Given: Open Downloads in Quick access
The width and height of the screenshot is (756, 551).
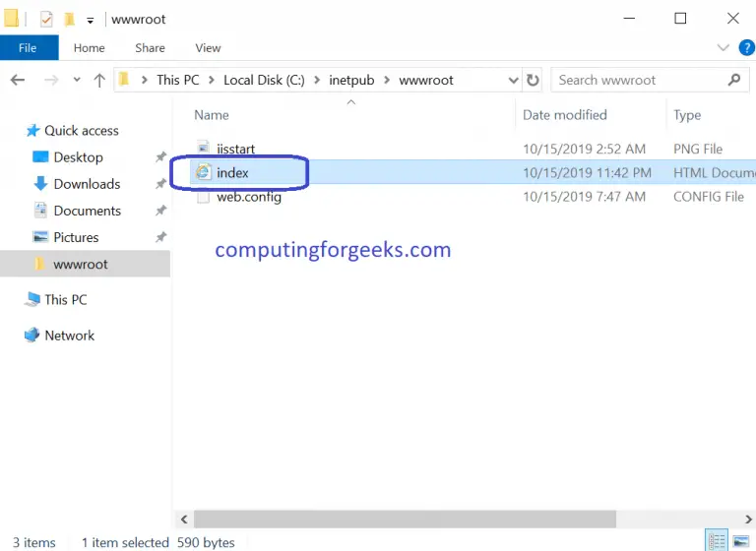Looking at the screenshot, I should point(87,184).
